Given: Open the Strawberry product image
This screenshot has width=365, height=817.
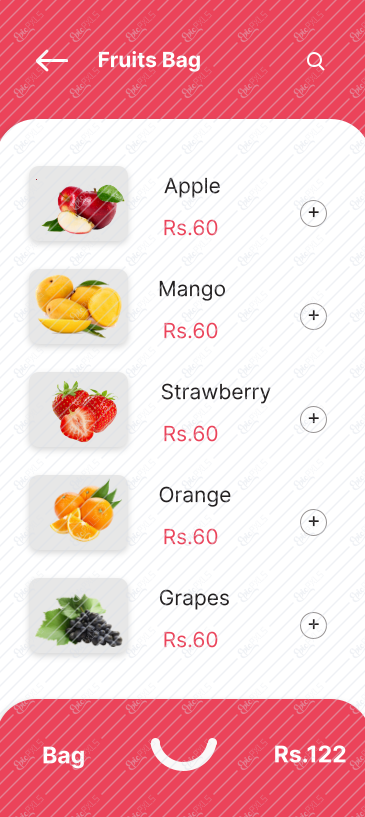Looking at the screenshot, I should pyautogui.click(x=79, y=410).
